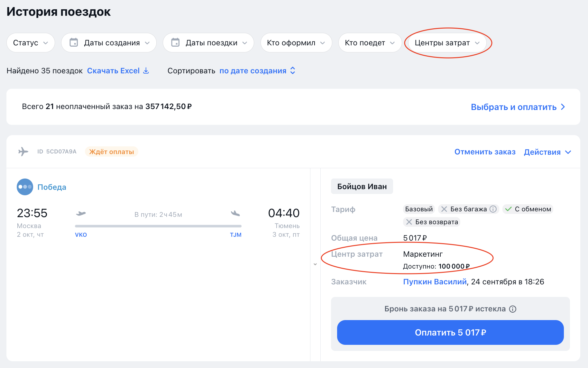This screenshot has width=588, height=368.
Task: Change sorting 'по дате создания'
Action: [x=253, y=71]
